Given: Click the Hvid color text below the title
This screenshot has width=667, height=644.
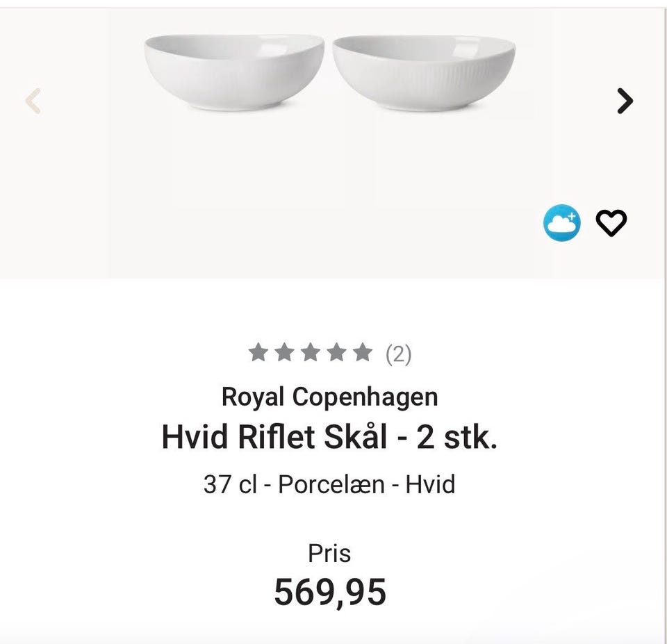Looking at the screenshot, I should tap(430, 484).
